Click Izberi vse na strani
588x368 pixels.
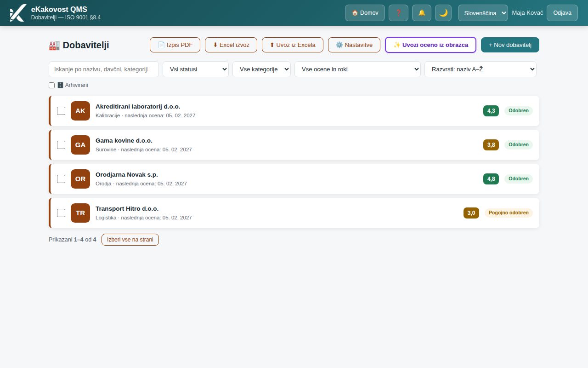(130, 240)
